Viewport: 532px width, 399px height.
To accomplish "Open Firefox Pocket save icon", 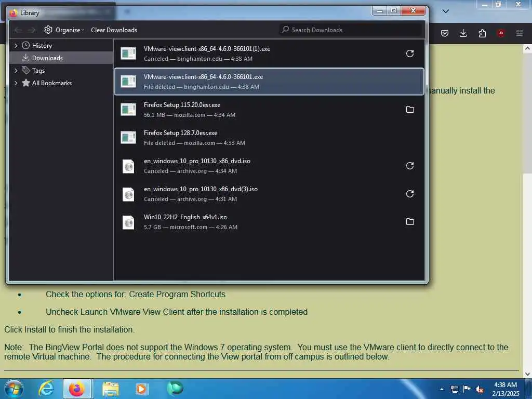I will coord(445,33).
